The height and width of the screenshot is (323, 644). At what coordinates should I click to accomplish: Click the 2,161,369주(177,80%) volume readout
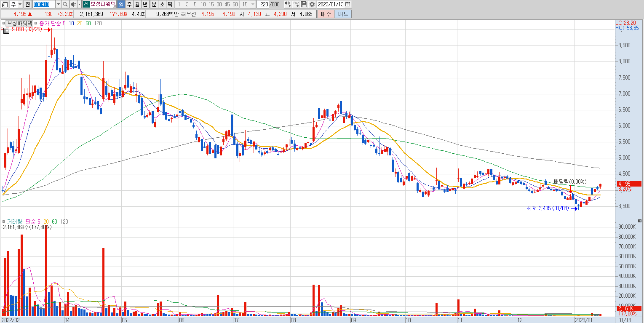click(x=27, y=227)
